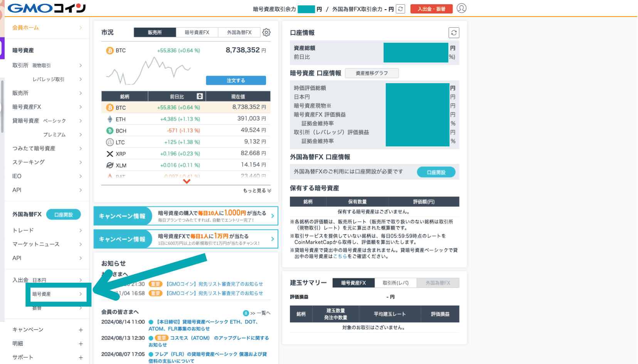Open the 資産推移グラフ button
Viewport: 638px width, 364px height.
[372, 73]
